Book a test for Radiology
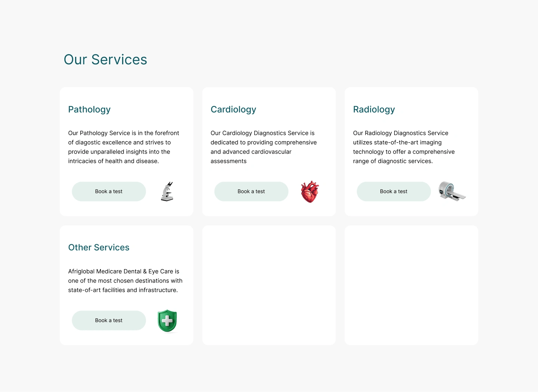This screenshot has width=538, height=392. 394,191
